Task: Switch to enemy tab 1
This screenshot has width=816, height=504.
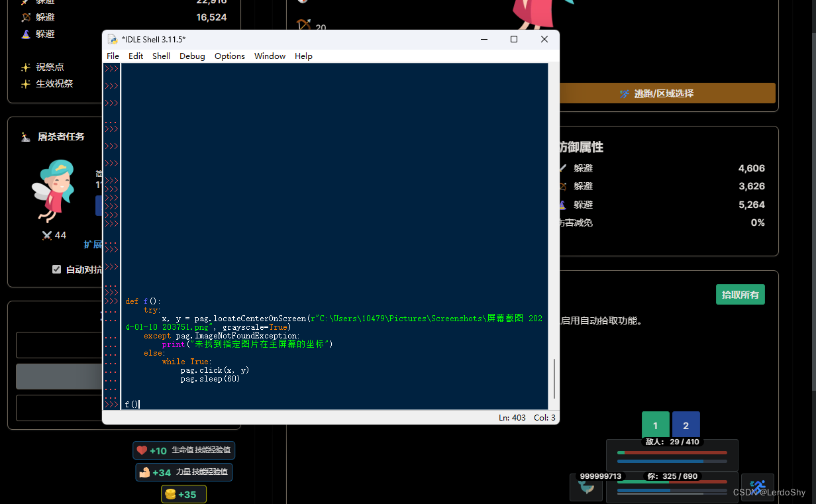Action: tap(655, 424)
